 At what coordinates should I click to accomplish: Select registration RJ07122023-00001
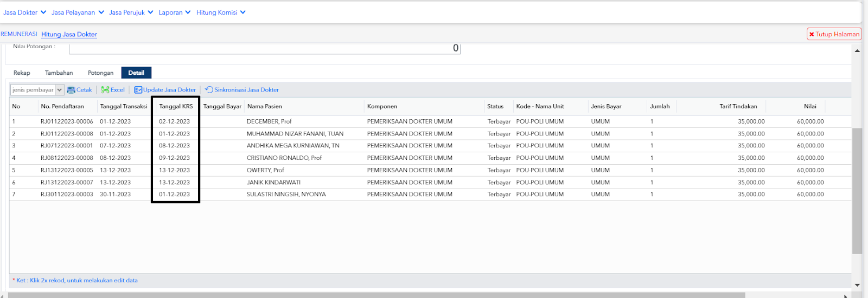[x=67, y=146]
